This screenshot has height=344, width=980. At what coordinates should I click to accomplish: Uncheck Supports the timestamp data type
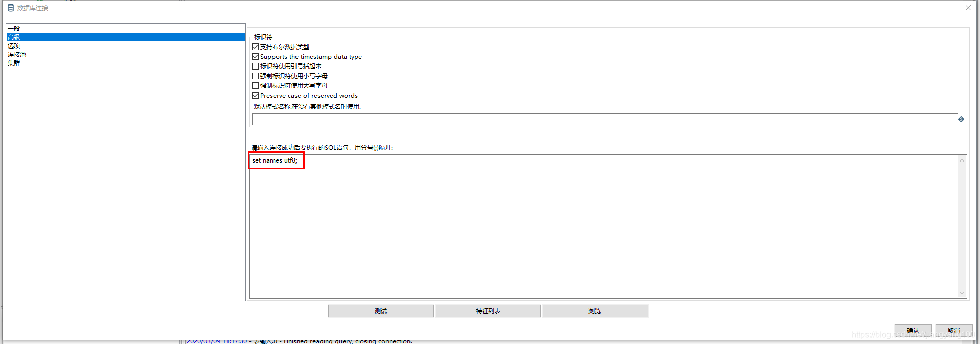(256, 57)
